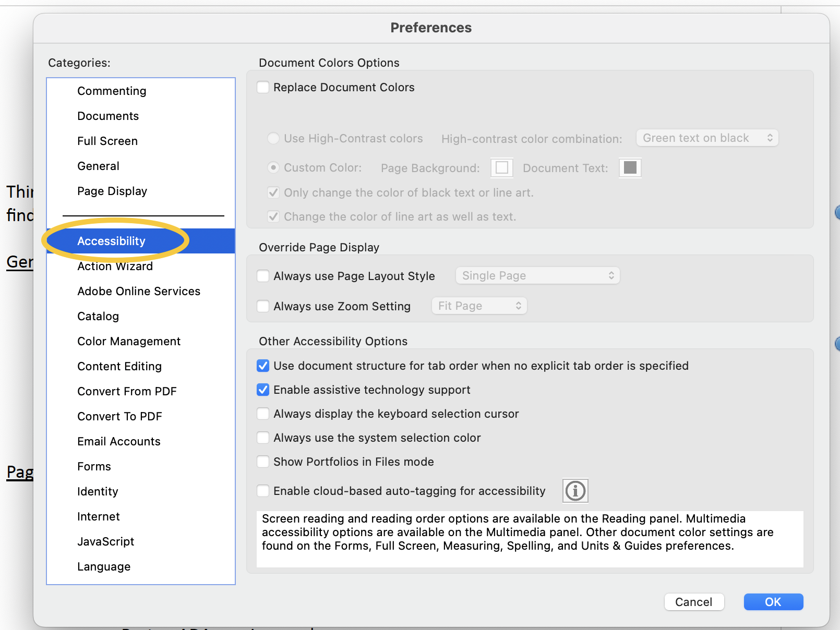This screenshot has width=840, height=630.
Task: Open the Single Page layout dropdown
Action: tap(537, 275)
